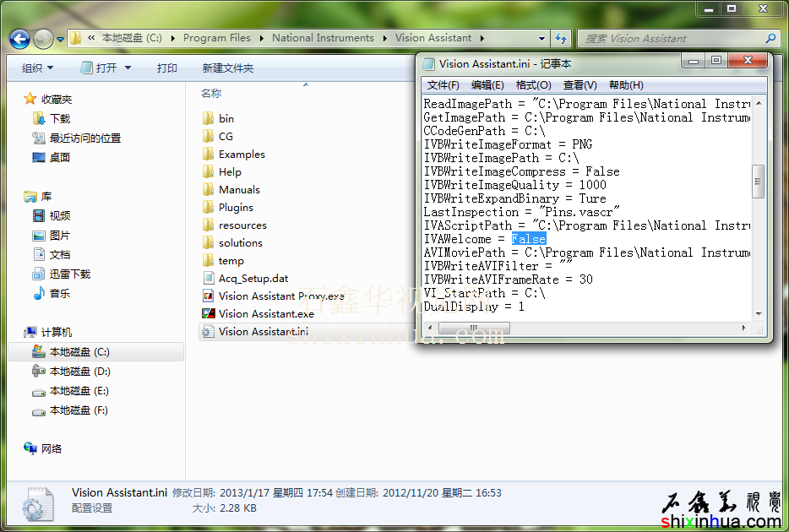This screenshot has width=789, height=532.
Task: Select Vision Assistant in the address breadcrumb
Action: [433, 38]
